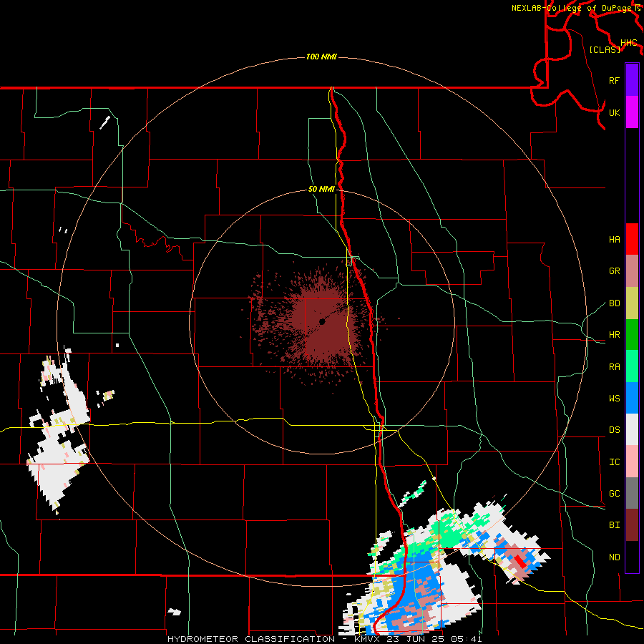Click the DS white legend swatch
Image resolution: width=644 pixels, height=644 pixels.
pyautogui.click(x=632, y=429)
